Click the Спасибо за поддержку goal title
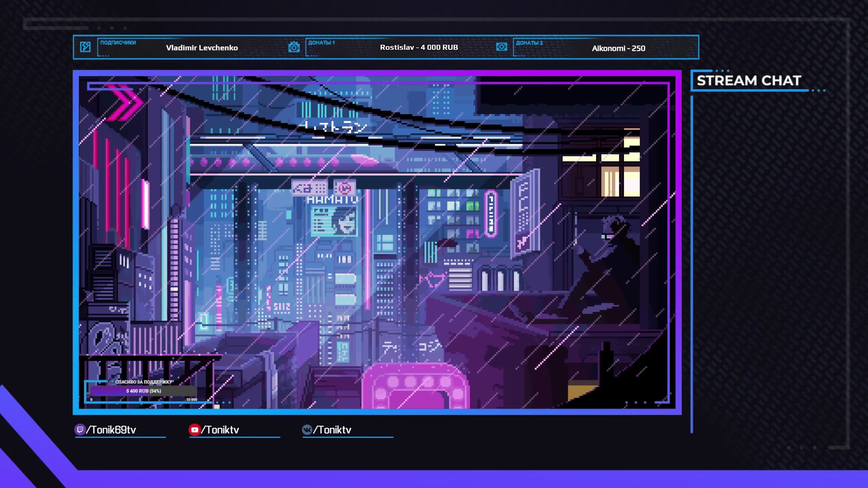868x488 pixels. [x=144, y=382]
